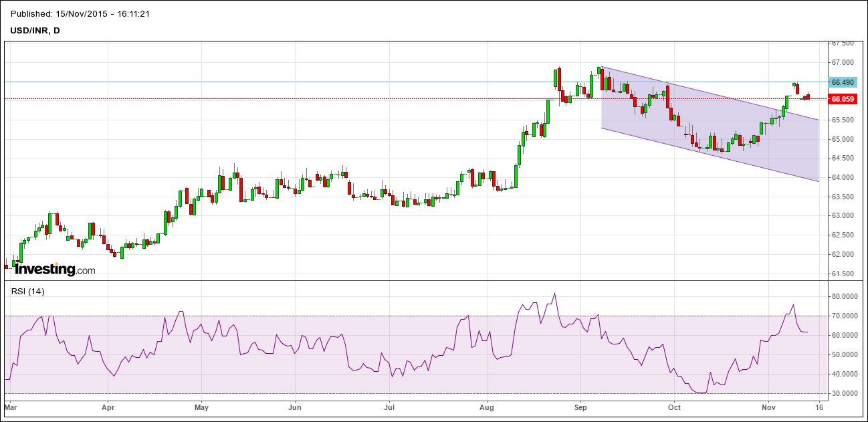Select the 'USD/INR, D' chart title

coord(35,30)
